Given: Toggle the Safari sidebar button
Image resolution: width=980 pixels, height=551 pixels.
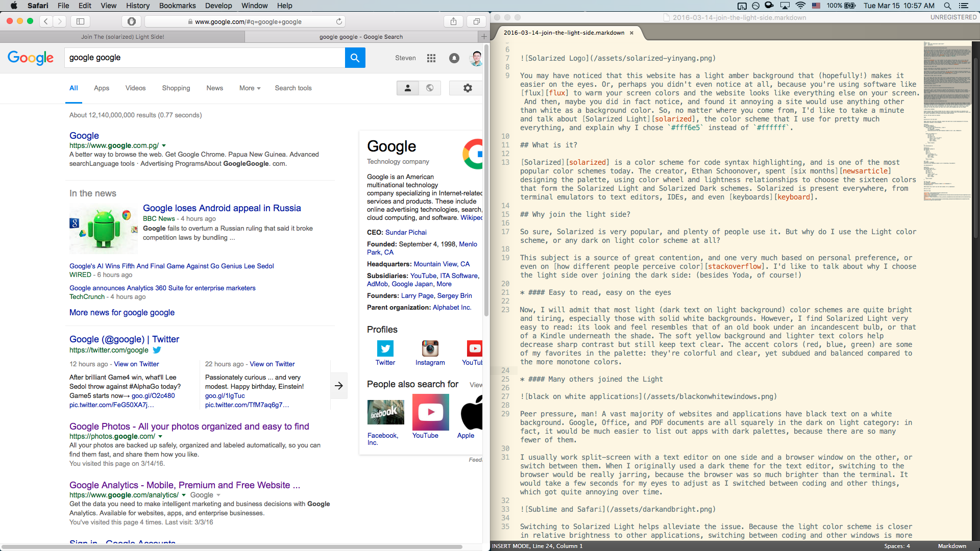Looking at the screenshot, I should (80, 21).
